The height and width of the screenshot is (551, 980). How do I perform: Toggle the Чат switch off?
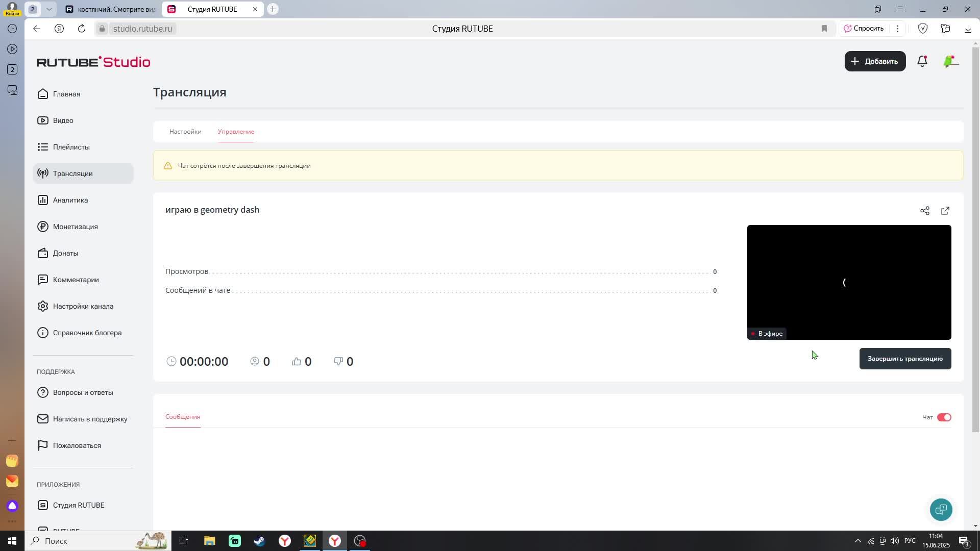point(944,417)
